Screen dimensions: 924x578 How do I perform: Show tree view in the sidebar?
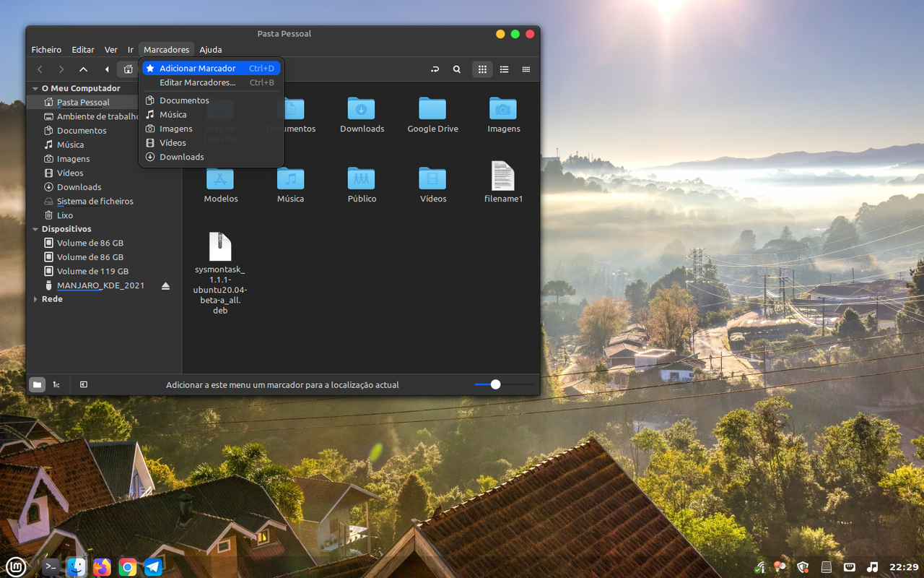point(56,385)
